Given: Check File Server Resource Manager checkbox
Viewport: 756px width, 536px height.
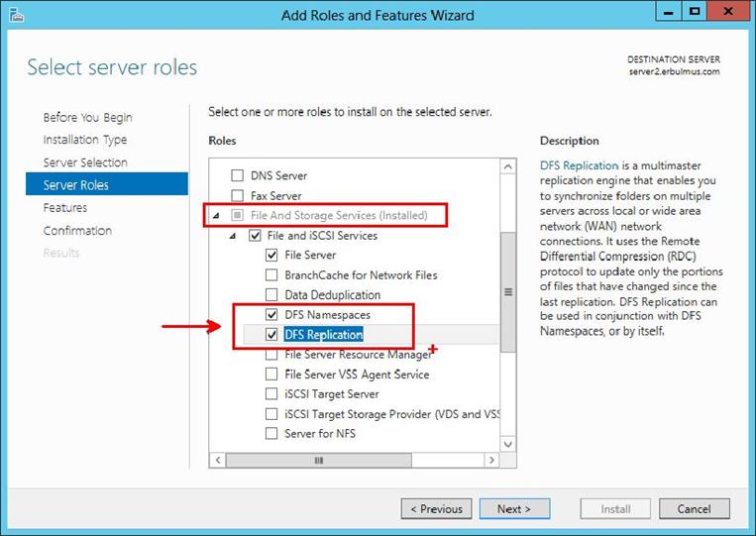Looking at the screenshot, I should click(x=271, y=355).
